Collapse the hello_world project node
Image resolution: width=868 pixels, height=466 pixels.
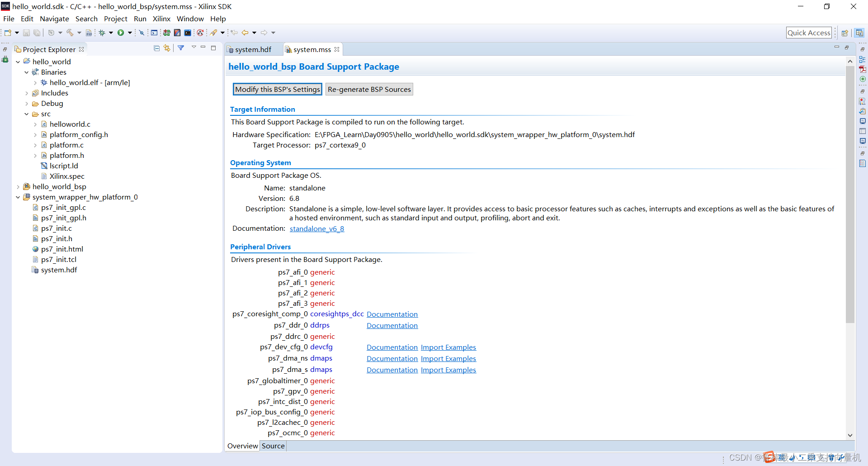(x=18, y=62)
